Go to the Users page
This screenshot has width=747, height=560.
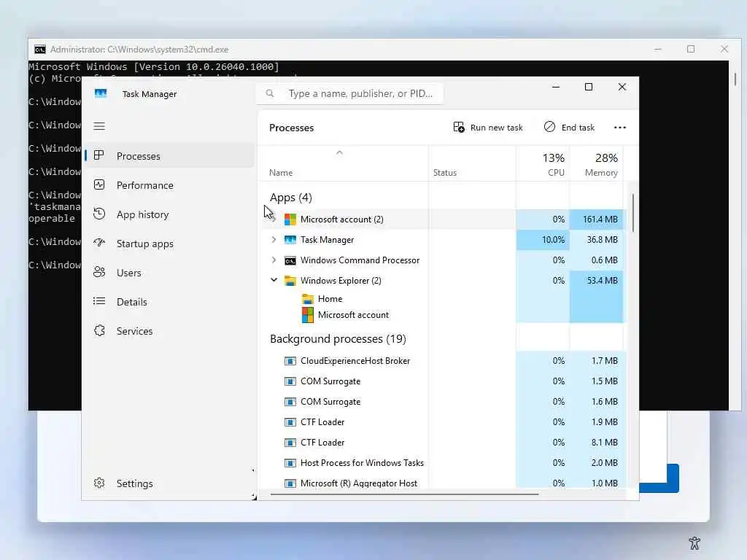pos(170,273)
